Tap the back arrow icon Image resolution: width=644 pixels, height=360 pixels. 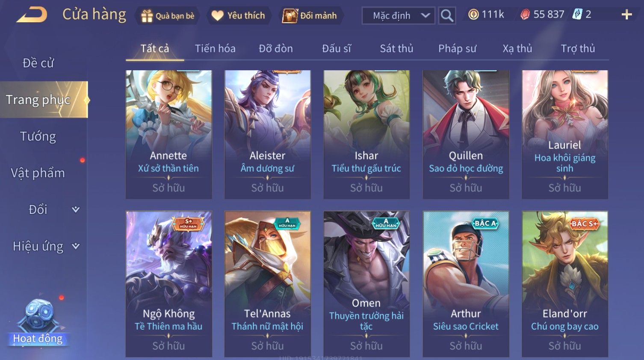pos(32,15)
